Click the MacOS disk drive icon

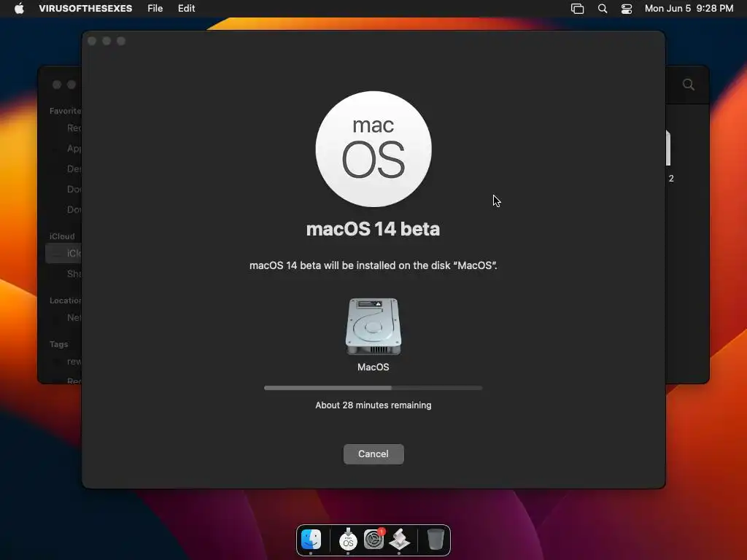point(373,327)
